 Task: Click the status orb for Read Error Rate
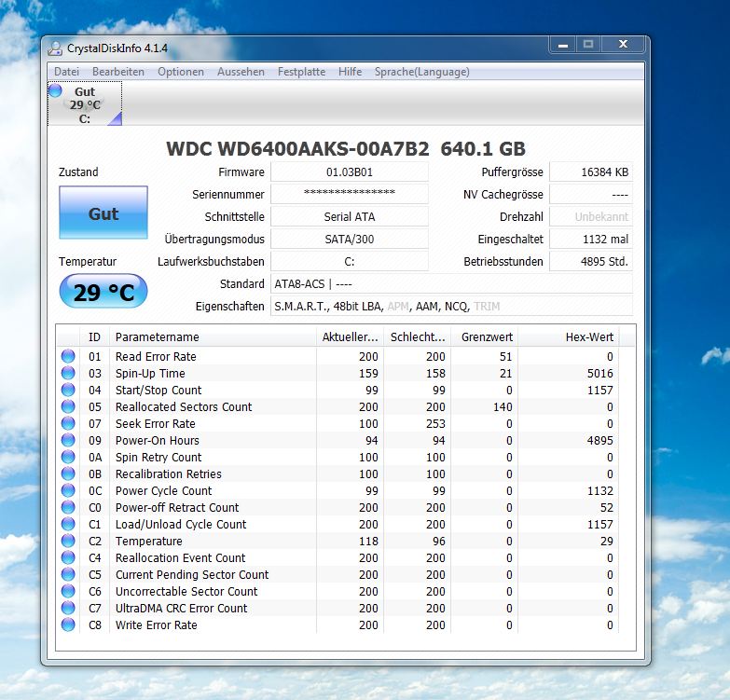(x=68, y=356)
